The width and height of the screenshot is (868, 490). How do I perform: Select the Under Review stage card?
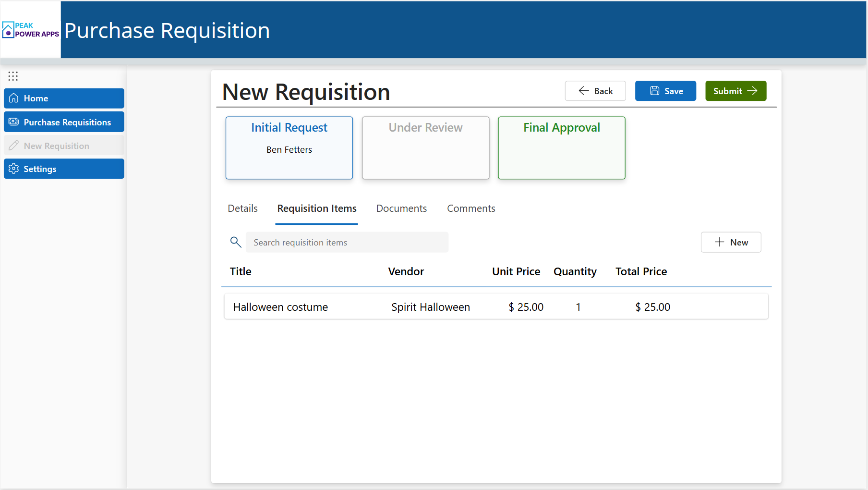coord(425,148)
